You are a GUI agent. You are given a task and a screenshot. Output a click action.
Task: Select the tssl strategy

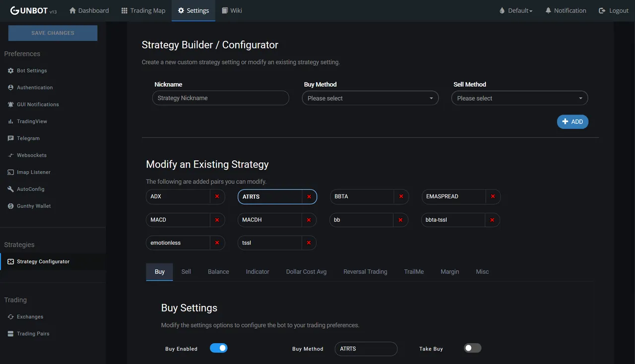(x=270, y=243)
